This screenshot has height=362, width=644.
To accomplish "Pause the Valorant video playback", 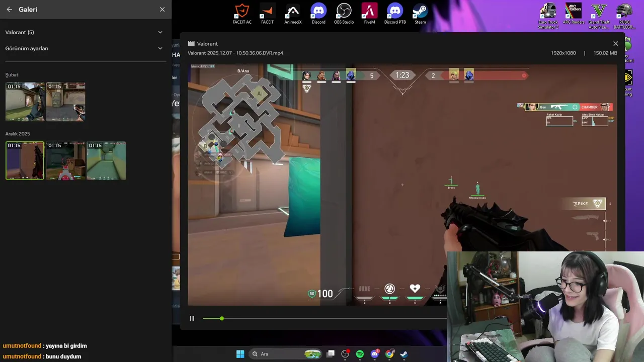I will [x=192, y=318].
